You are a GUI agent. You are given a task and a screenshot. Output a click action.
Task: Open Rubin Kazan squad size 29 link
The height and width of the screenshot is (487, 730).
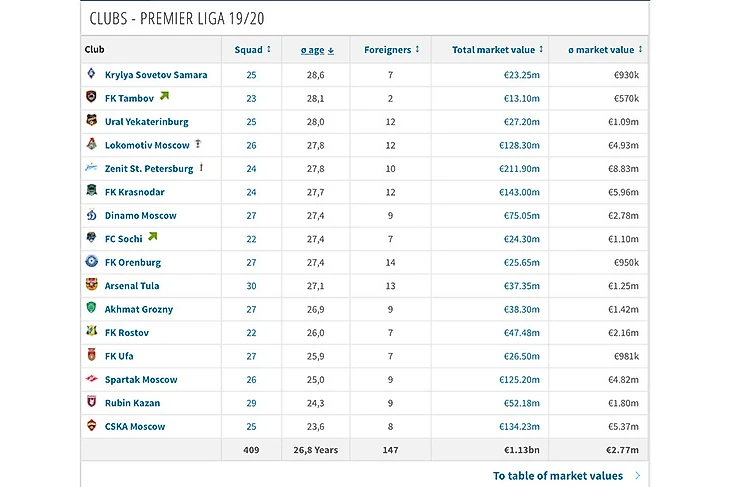coord(251,403)
